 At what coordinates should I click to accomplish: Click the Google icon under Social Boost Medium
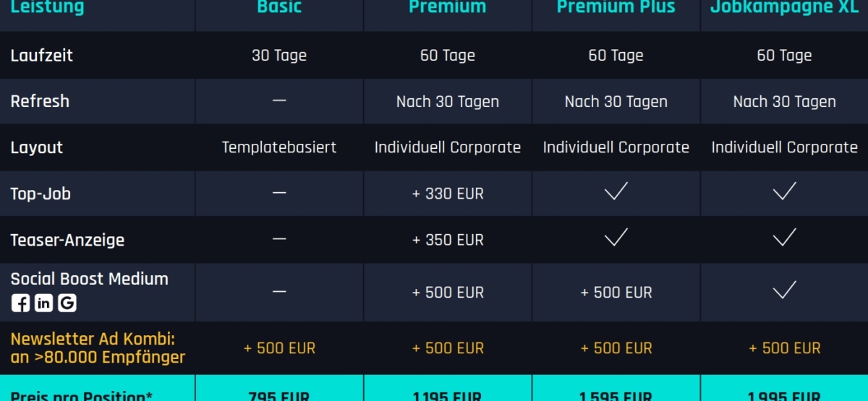pos(67,303)
